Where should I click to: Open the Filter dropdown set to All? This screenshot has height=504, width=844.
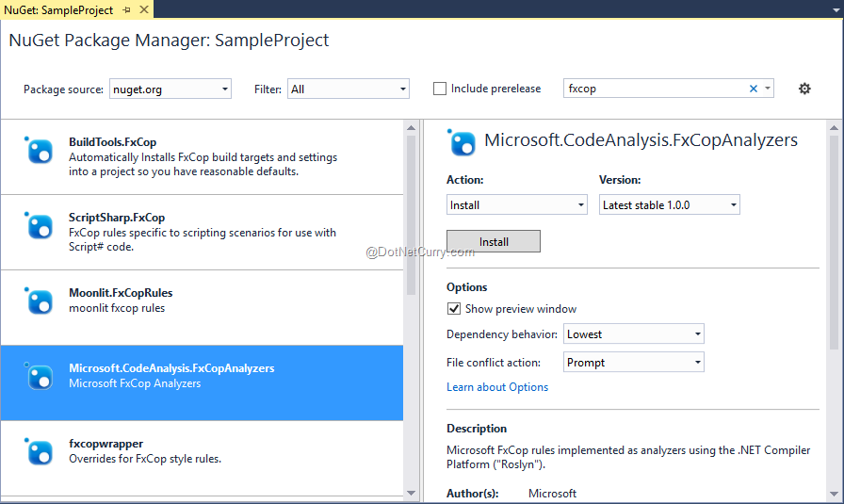(349, 89)
